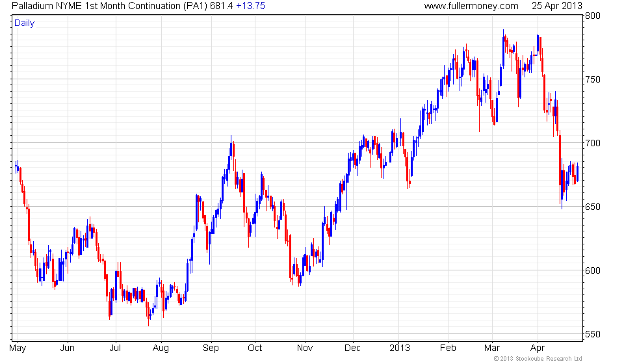Click the Feb label on time axis
Screen dimensions: 637x364
point(448,348)
